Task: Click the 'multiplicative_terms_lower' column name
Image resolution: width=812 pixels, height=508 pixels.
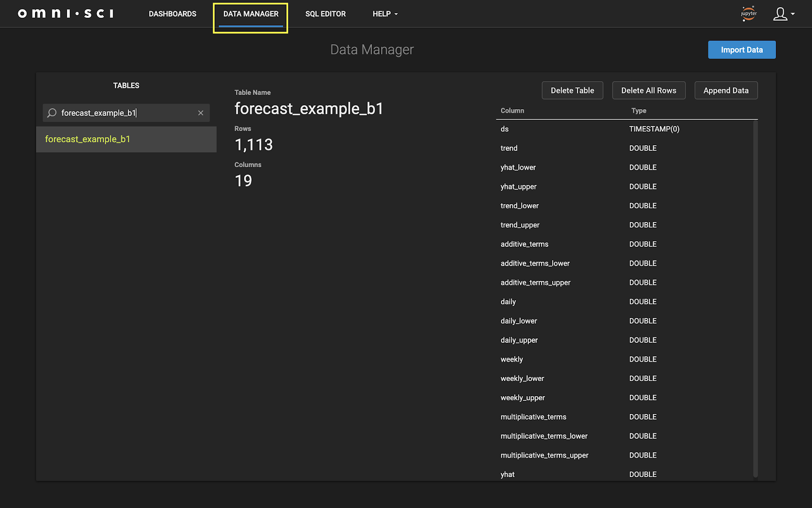Action: (x=544, y=436)
